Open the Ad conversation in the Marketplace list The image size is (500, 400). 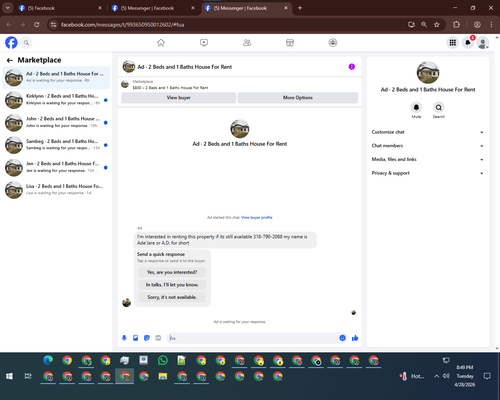(x=56, y=77)
